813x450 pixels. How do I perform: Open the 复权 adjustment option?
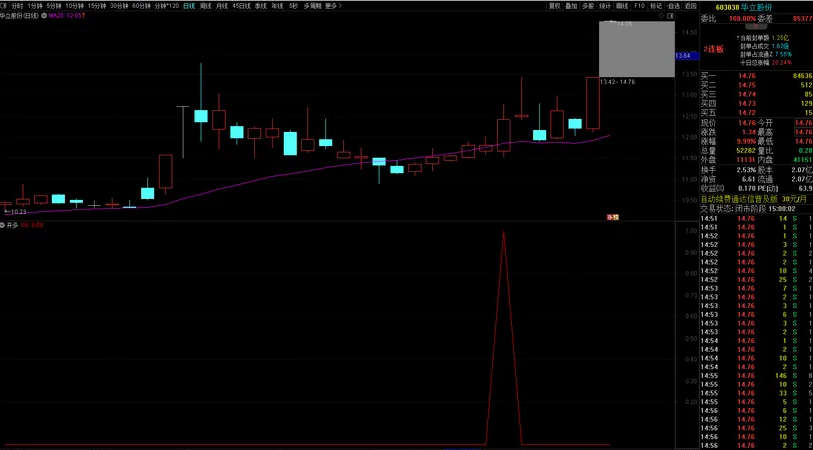coord(555,6)
